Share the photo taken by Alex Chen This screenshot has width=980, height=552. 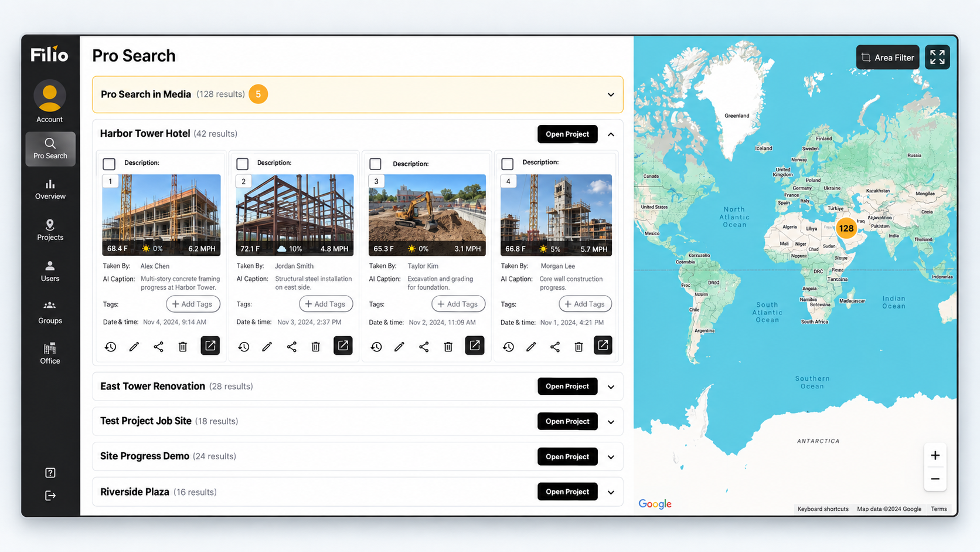(x=158, y=347)
